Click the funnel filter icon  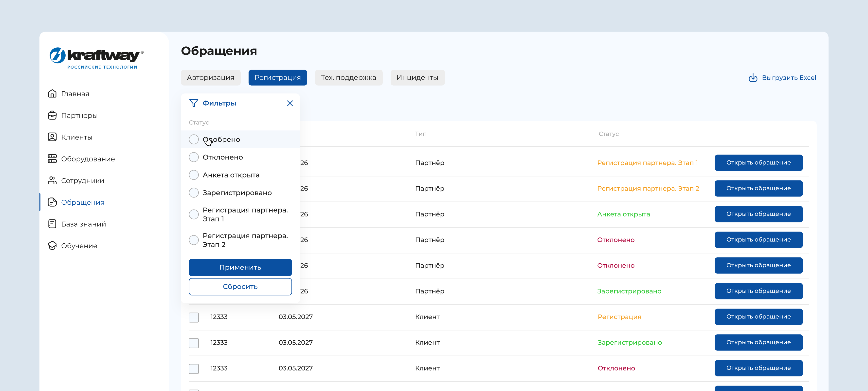tap(194, 103)
